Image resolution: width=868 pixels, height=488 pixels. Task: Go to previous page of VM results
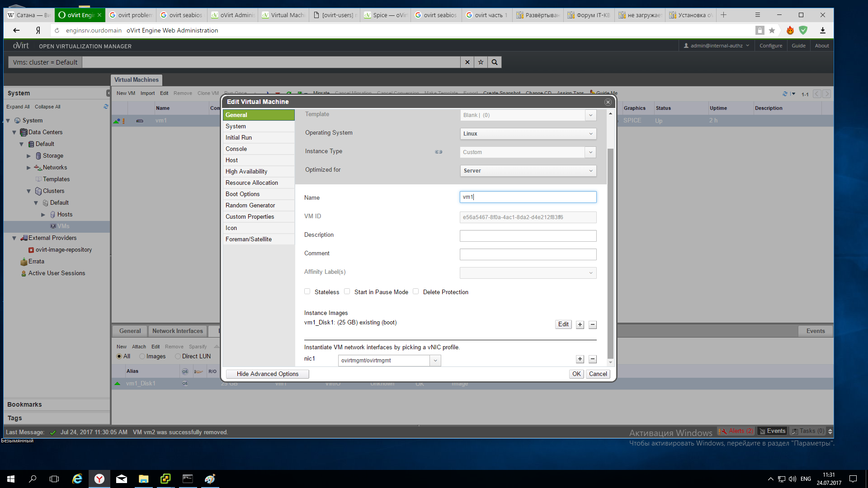[x=817, y=94]
